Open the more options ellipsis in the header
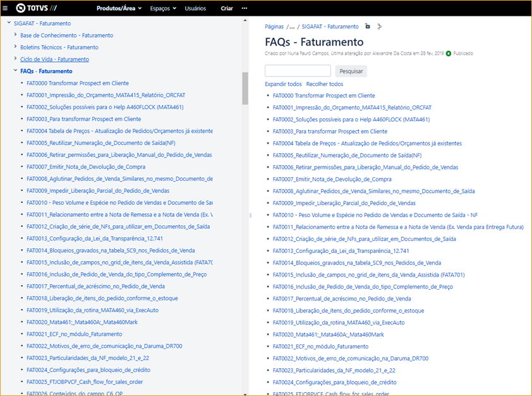The height and width of the screenshot is (396, 532). click(x=245, y=8)
